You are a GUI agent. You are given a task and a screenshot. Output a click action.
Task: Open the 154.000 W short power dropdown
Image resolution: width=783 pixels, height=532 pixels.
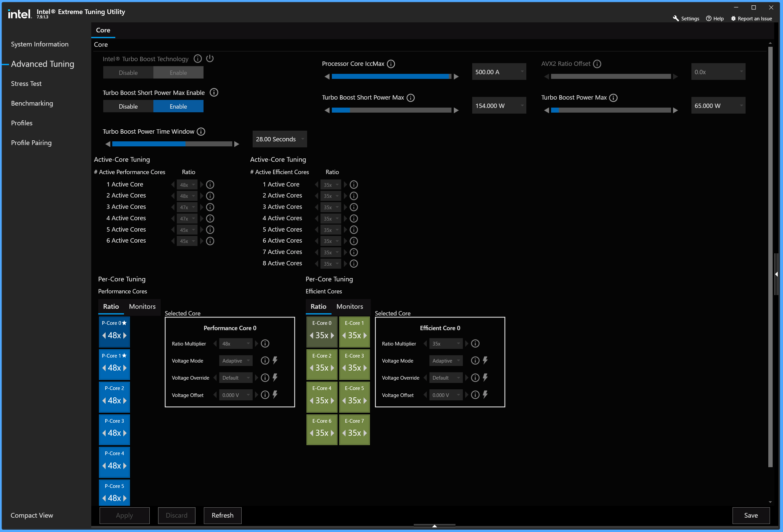(499, 106)
